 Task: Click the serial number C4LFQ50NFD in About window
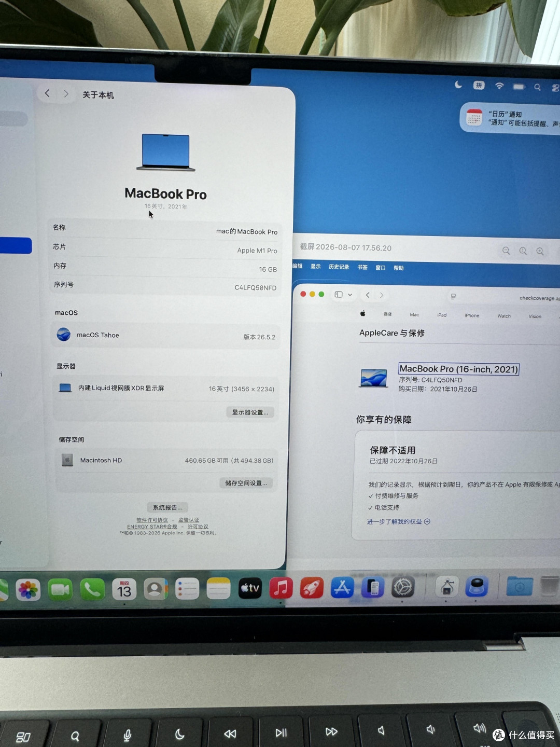tap(256, 287)
